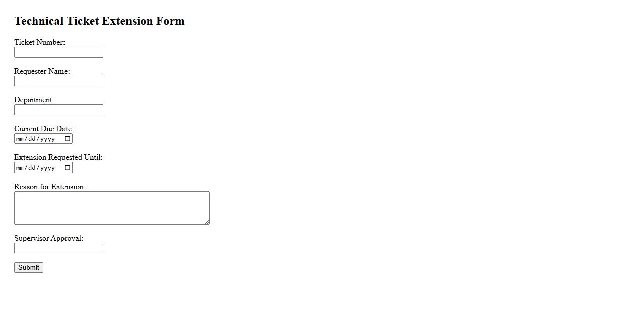Click inside the Reason for Extension textarea
Image resolution: width=644 pixels, height=328 pixels.
(111, 207)
